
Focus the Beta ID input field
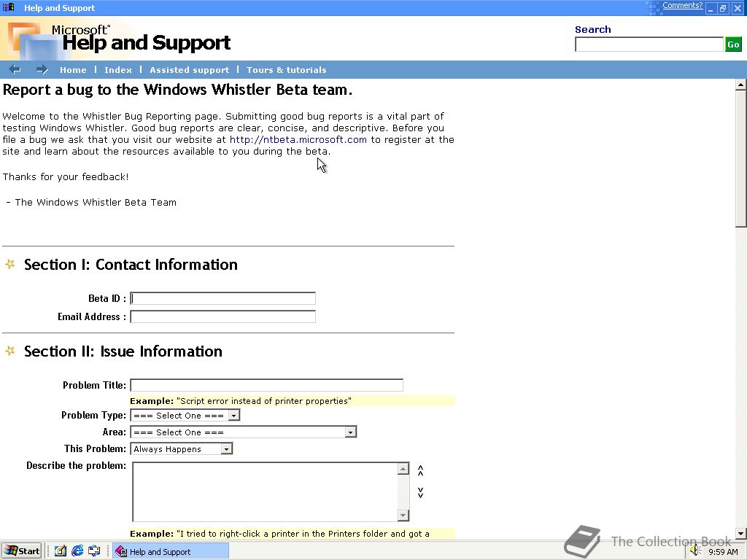[x=223, y=298]
